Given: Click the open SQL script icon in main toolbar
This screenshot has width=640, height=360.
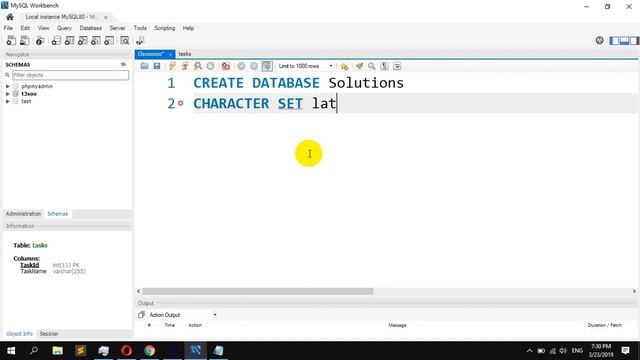Looking at the screenshot, I should click(24, 40).
